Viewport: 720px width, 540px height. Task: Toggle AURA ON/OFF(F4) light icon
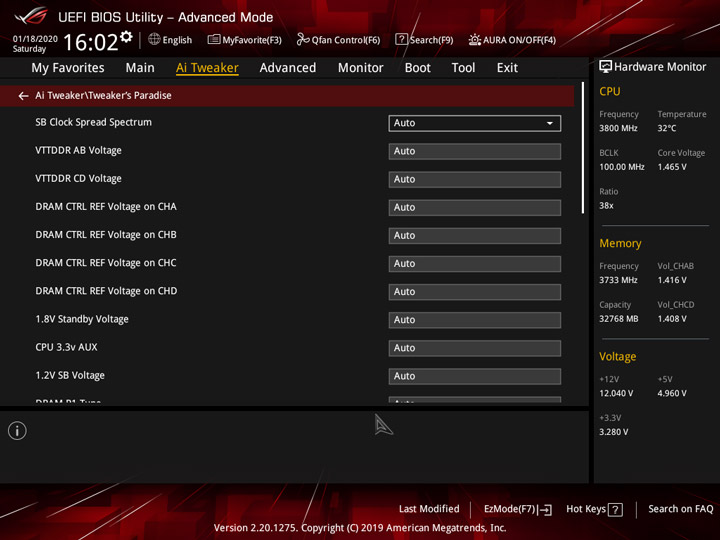pos(474,39)
